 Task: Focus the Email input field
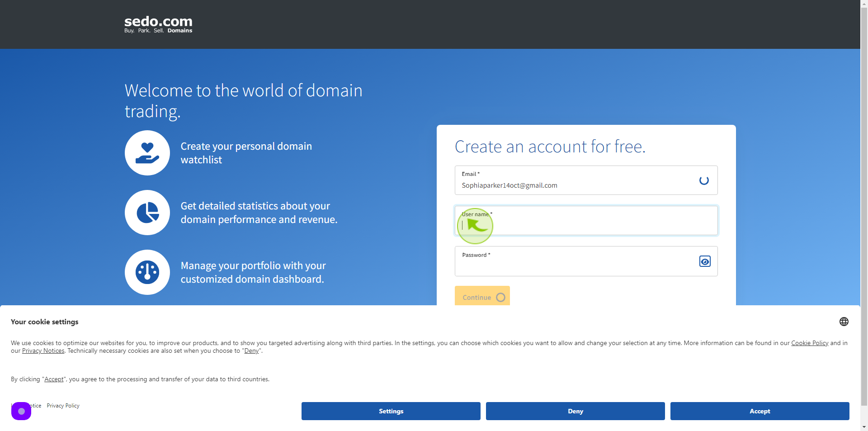point(586,180)
